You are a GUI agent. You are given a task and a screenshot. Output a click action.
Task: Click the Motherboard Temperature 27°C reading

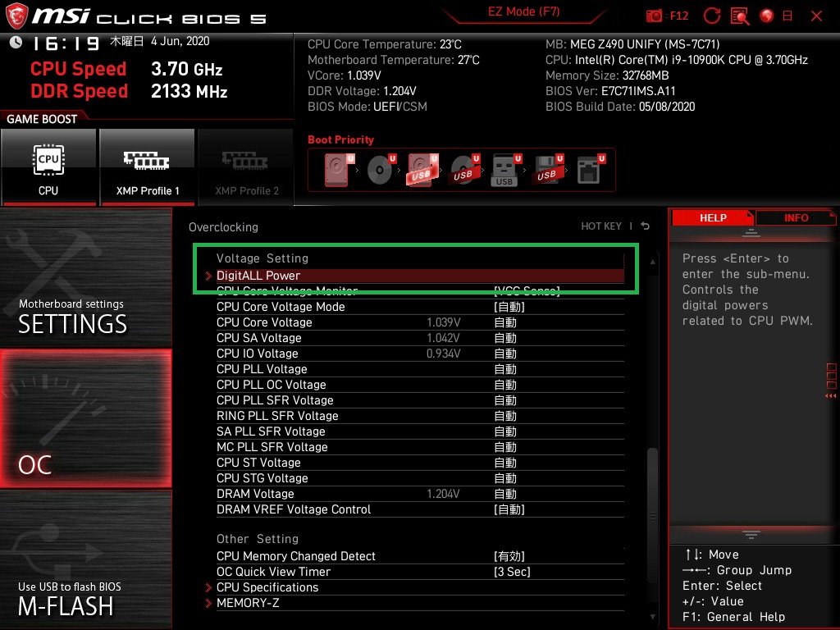coord(394,60)
